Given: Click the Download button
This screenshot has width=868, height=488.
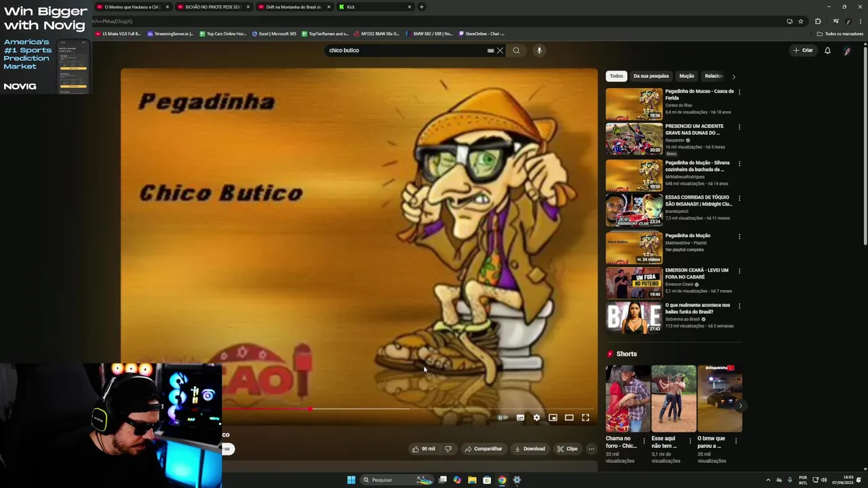Looking at the screenshot, I should (x=530, y=449).
